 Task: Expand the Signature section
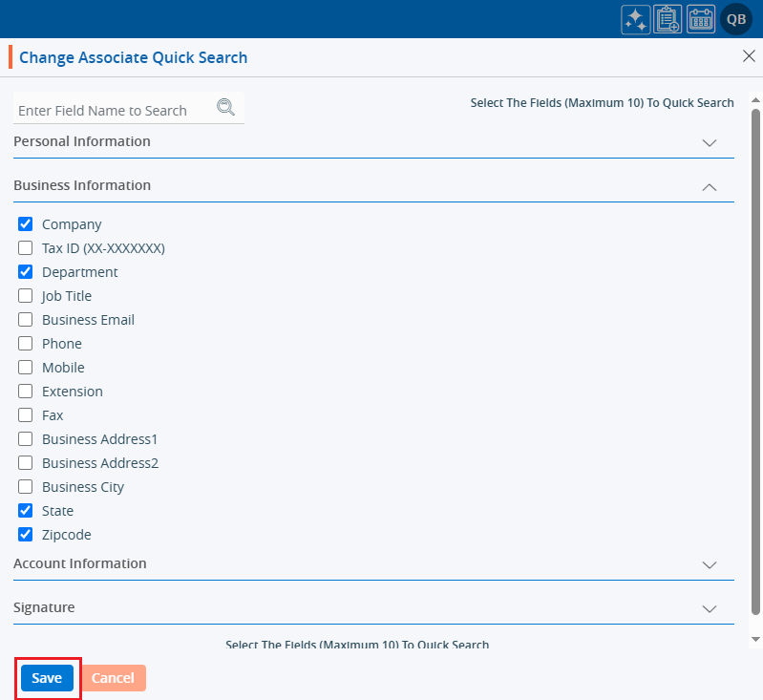pos(709,608)
